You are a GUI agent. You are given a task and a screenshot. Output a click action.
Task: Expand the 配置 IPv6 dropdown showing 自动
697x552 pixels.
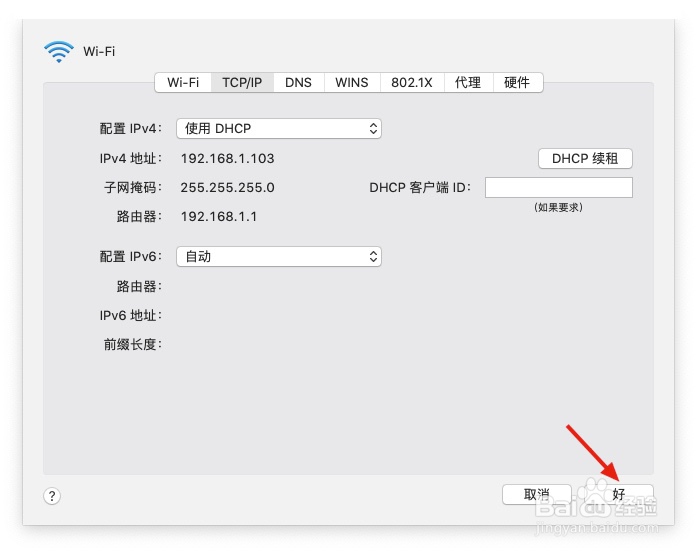pyautogui.click(x=279, y=256)
